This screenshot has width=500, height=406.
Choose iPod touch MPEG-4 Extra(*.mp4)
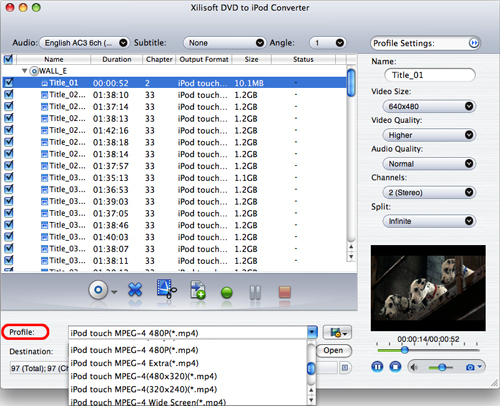point(188,363)
